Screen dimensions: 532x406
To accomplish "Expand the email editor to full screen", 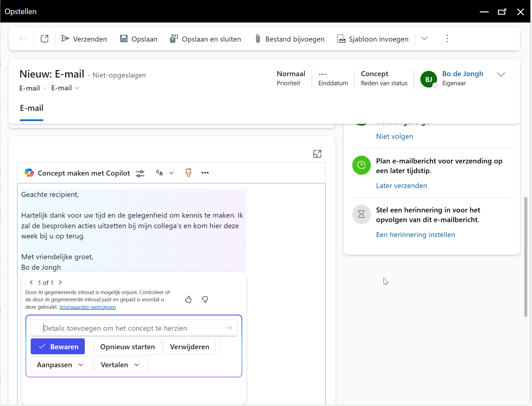I will [317, 154].
